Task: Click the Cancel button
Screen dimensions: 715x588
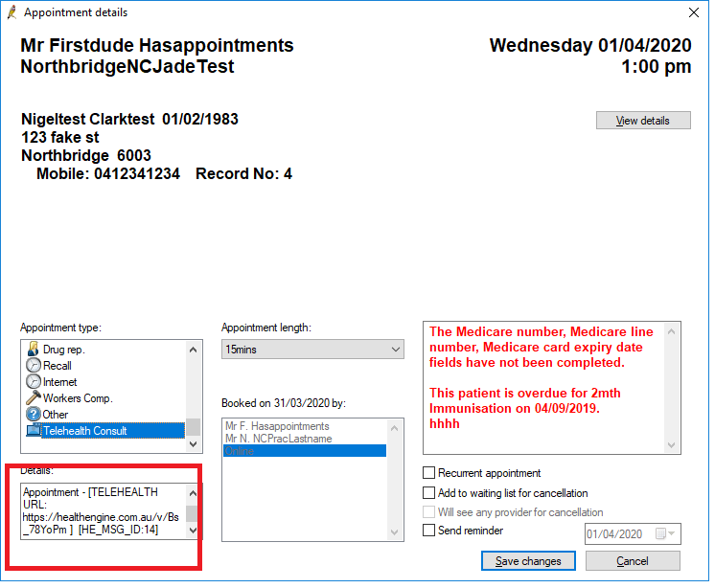Action: coord(632,561)
